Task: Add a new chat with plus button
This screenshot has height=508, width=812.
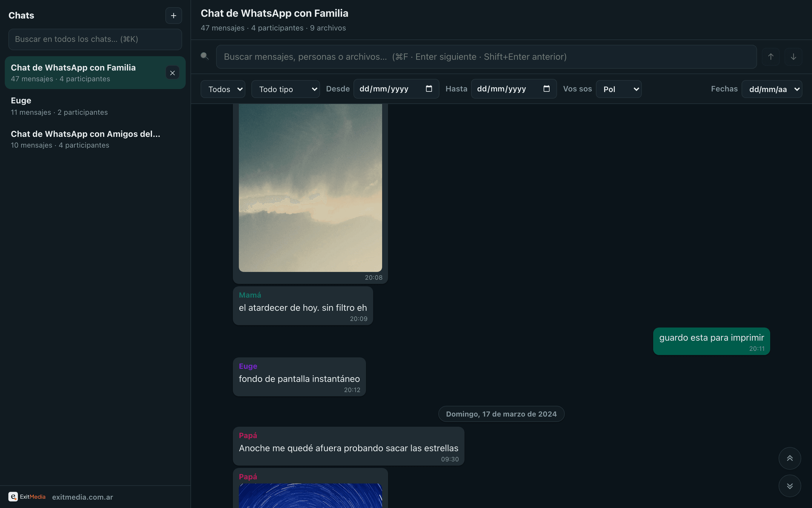Action: pyautogui.click(x=173, y=16)
